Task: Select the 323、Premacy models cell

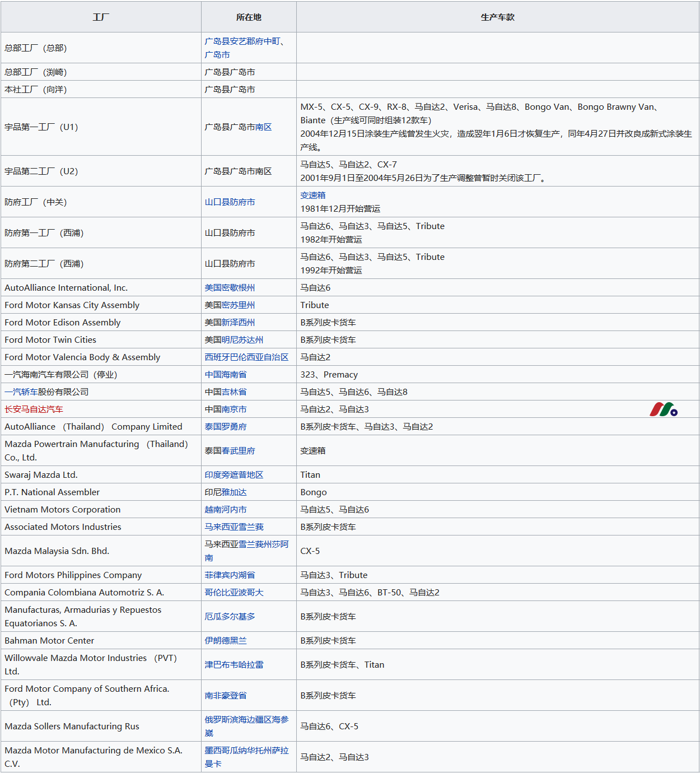Action: tap(498, 375)
